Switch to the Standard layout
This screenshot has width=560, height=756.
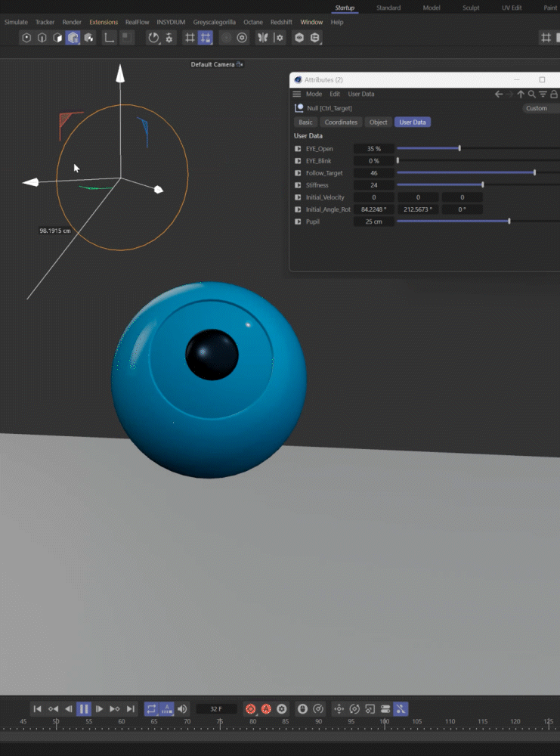[x=388, y=8]
